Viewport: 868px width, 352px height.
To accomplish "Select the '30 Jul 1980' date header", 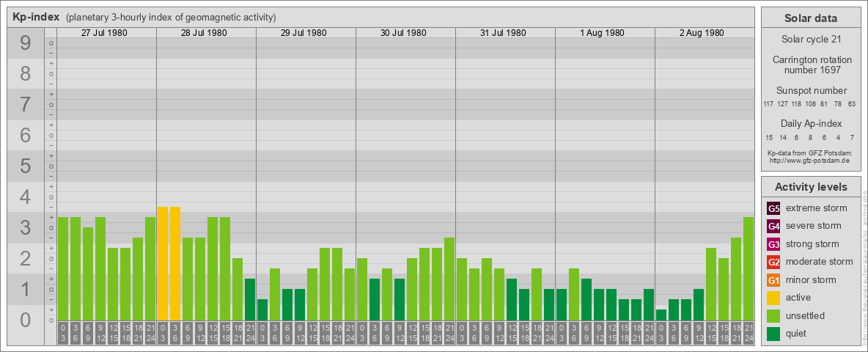I will tap(403, 33).
